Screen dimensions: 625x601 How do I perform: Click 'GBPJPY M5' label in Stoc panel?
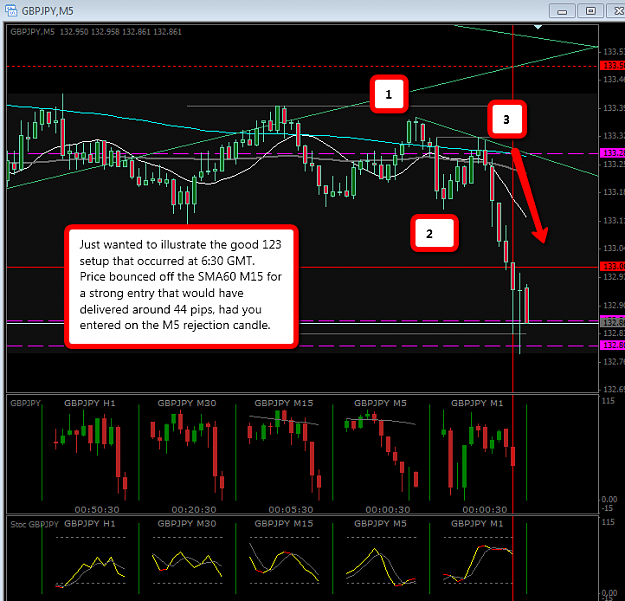pyautogui.click(x=380, y=523)
